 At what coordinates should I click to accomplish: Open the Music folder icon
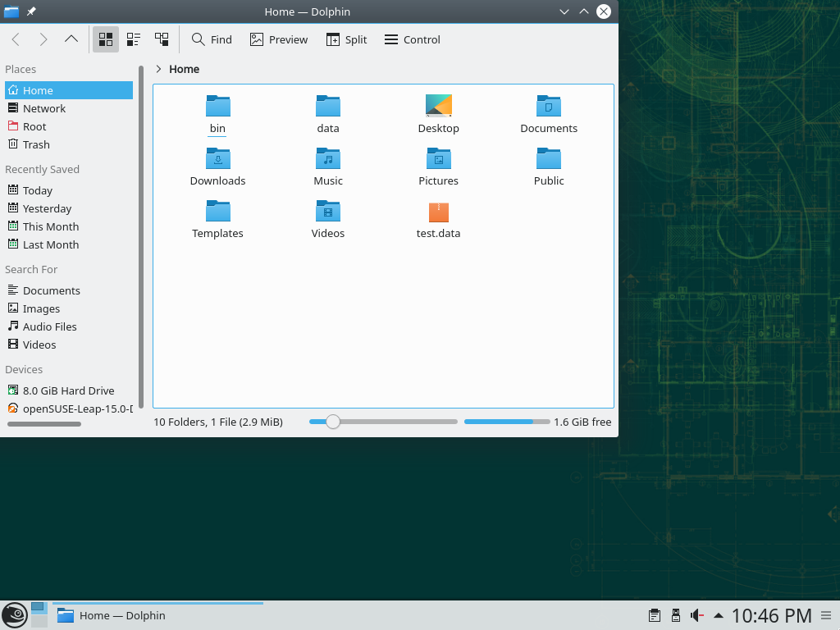coord(327,159)
